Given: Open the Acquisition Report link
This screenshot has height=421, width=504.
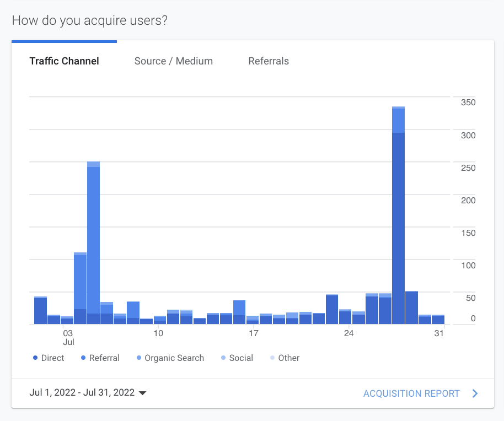Looking at the screenshot, I should pos(411,393).
